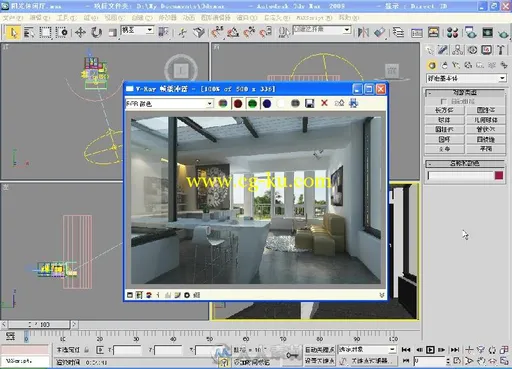Toggle the Spinner Snap button
512x369 pixels.
(266, 32)
